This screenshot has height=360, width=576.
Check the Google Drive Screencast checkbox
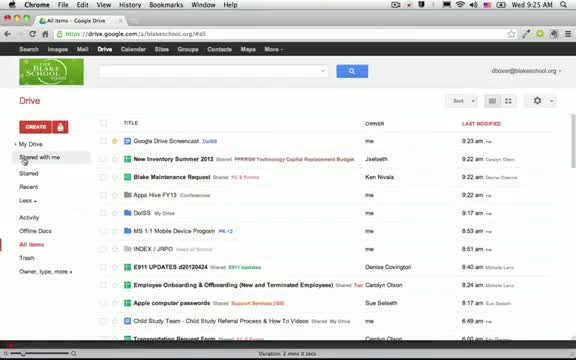click(103, 141)
